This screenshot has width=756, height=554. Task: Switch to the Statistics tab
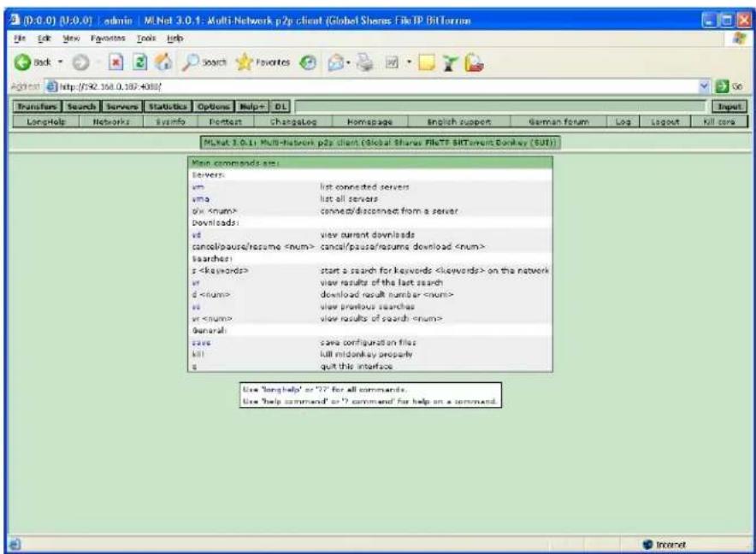[x=168, y=107]
